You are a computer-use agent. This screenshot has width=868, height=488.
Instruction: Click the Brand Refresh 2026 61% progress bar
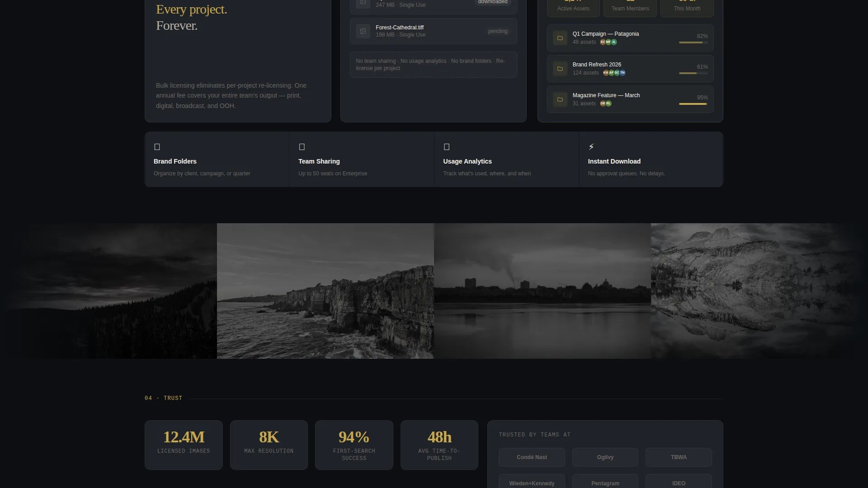(x=693, y=73)
